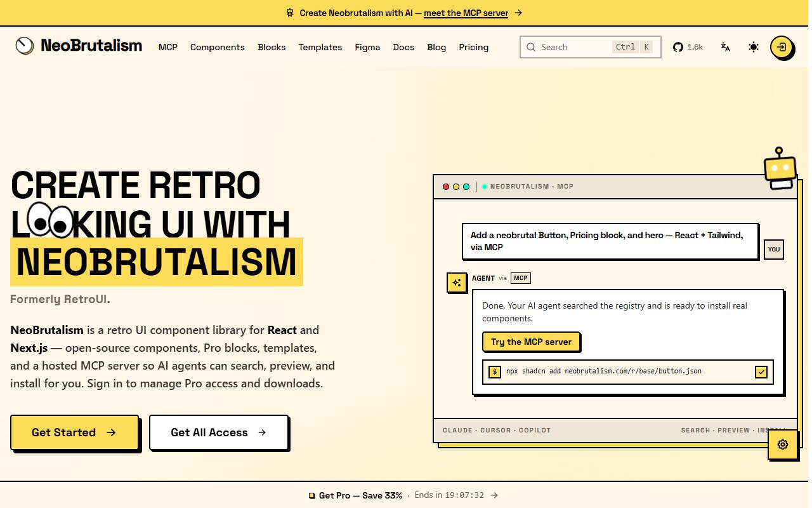Click the YOU avatar badge
Viewport: 812px width, 508px height.
[774, 250]
